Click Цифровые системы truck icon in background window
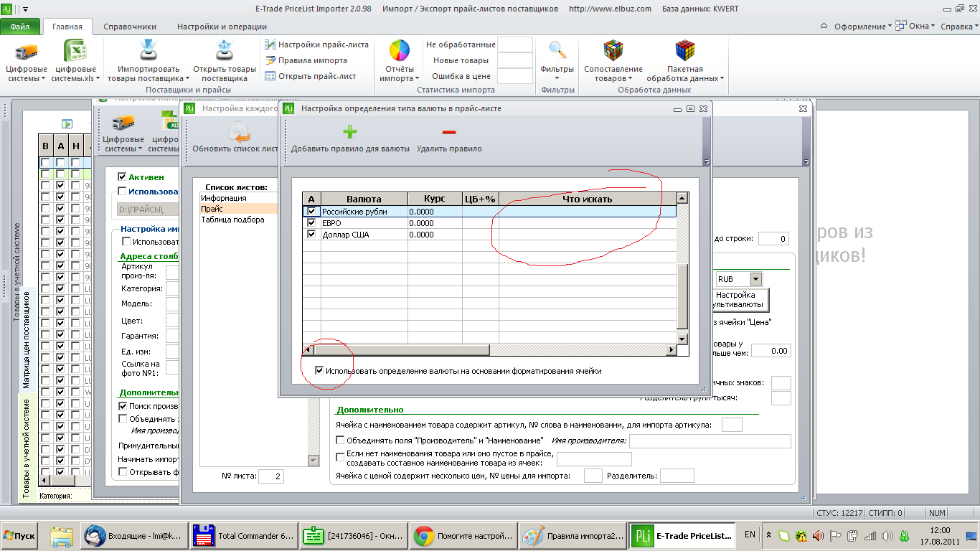 click(x=124, y=123)
